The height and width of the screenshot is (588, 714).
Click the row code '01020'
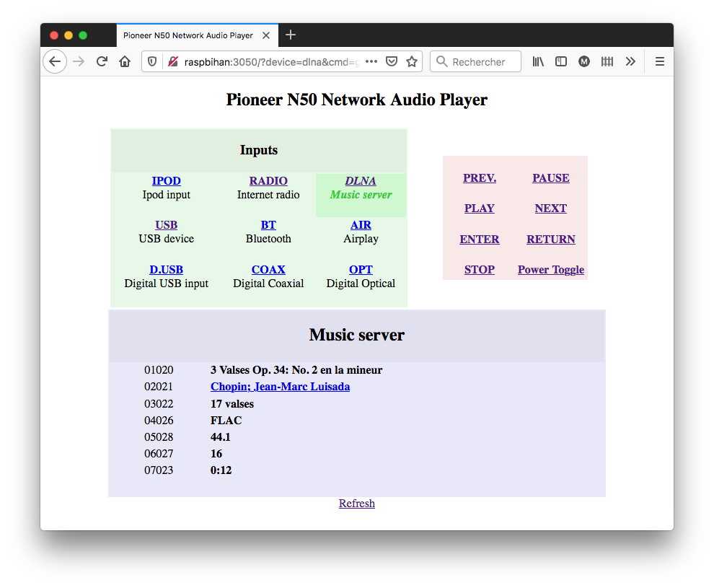pyautogui.click(x=159, y=370)
